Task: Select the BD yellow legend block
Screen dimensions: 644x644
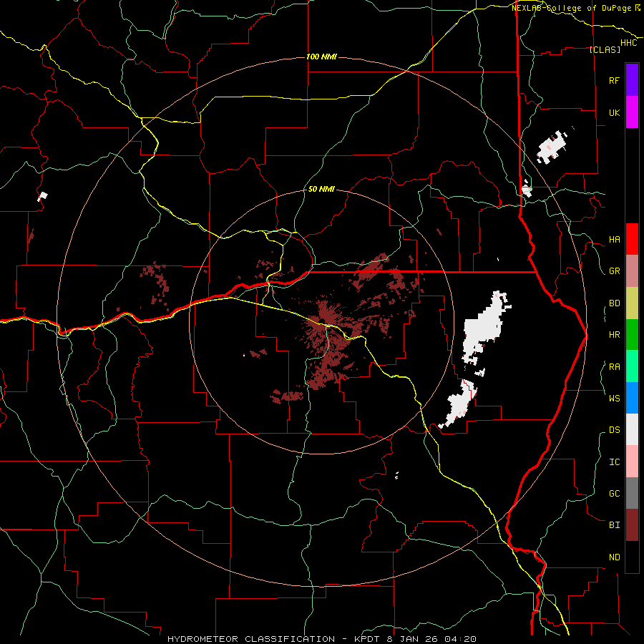Action: pos(632,303)
